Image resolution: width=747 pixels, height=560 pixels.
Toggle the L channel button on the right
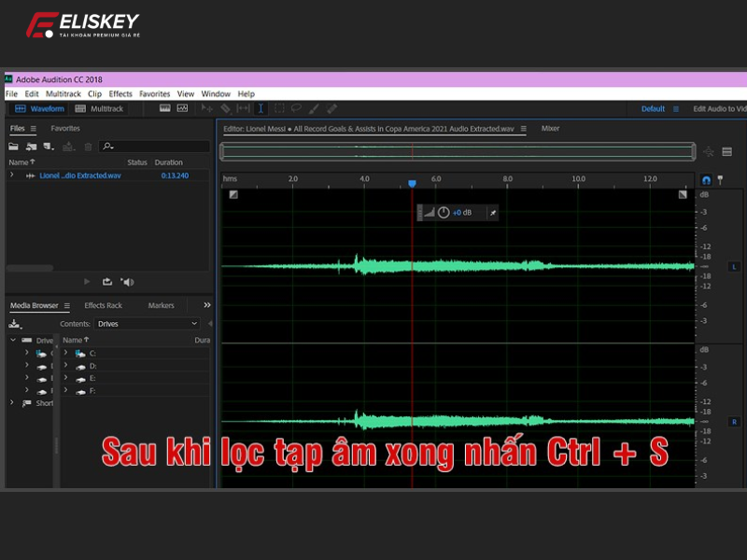click(x=734, y=266)
